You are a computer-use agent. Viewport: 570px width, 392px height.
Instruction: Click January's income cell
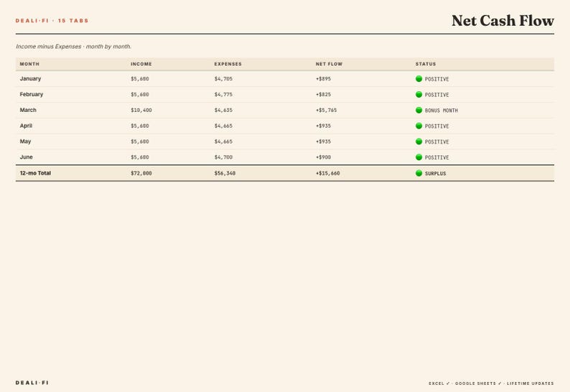pyautogui.click(x=139, y=79)
